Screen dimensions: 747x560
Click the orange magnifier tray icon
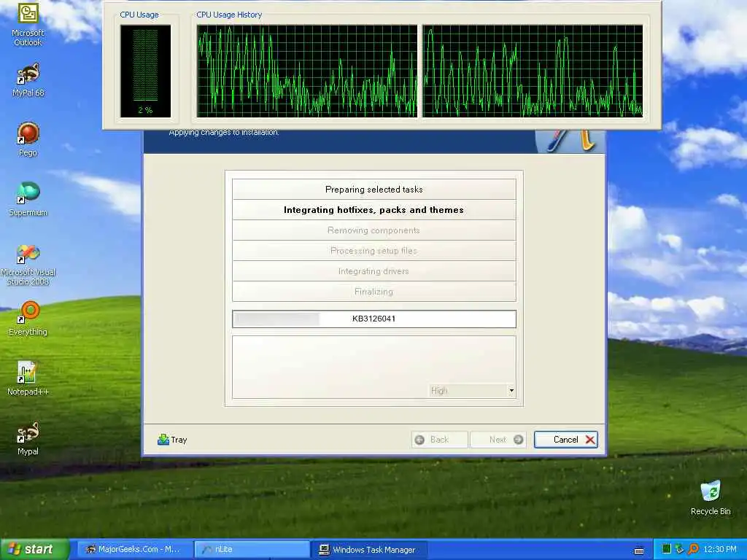pos(693,549)
